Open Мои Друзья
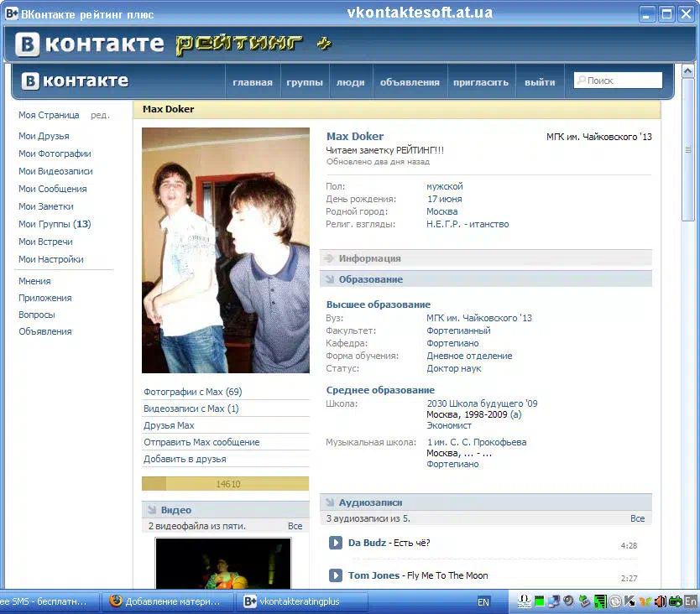 click(x=44, y=136)
